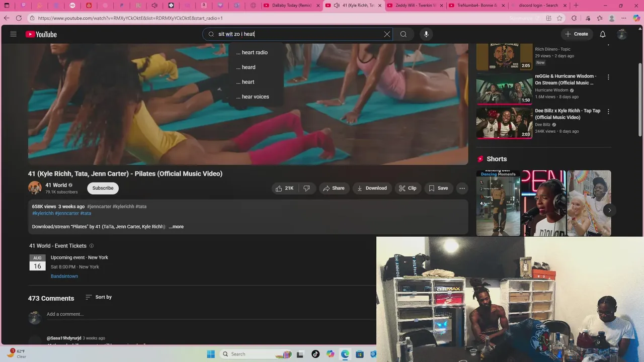Open the Sort by comments dropdown
Screen dimensions: 644x362
coord(99,297)
